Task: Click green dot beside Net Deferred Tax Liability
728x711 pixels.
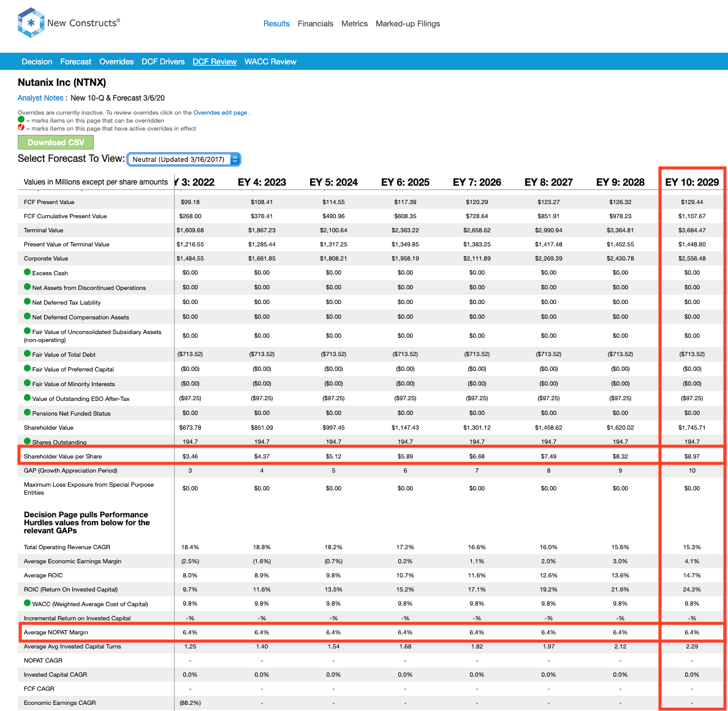Action: click(x=28, y=302)
